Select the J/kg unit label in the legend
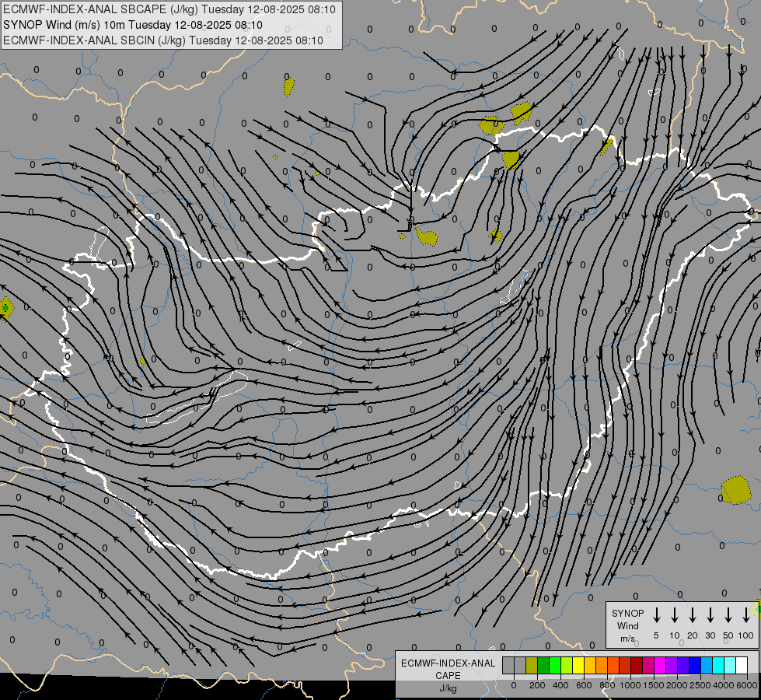The width and height of the screenshot is (761, 700). click(448, 688)
